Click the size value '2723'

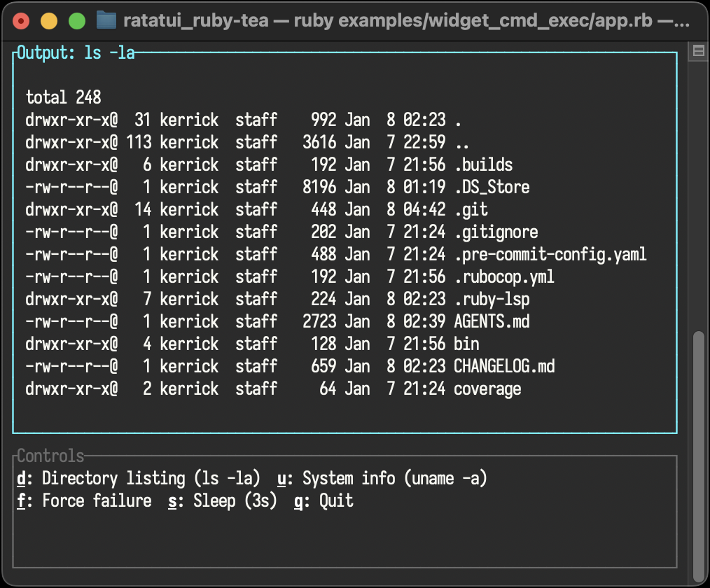coord(320,321)
